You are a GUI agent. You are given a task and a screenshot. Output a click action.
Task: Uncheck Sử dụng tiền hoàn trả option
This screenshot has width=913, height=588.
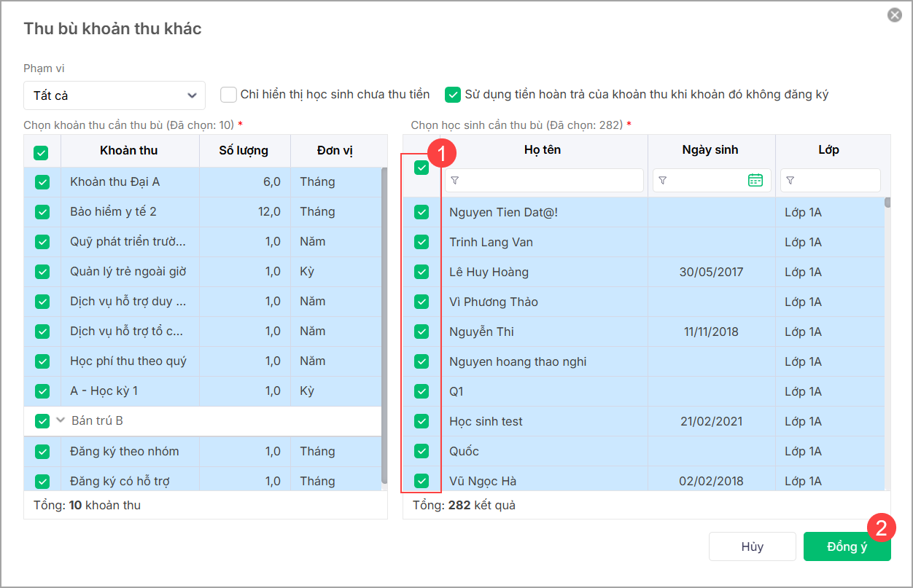click(454, 95)
